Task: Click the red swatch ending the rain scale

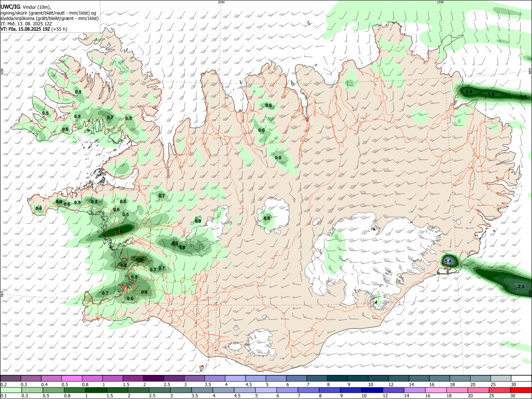Action: point(521,390)
